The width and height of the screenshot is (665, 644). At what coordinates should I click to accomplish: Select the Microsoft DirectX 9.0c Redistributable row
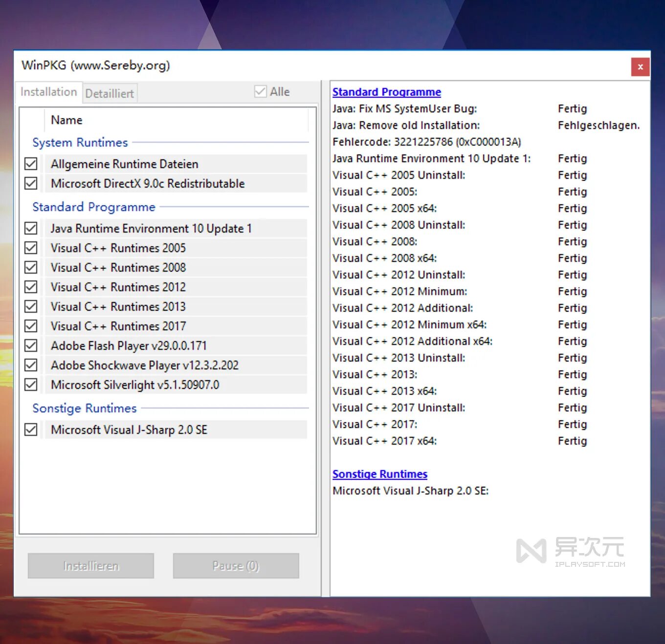176,183
